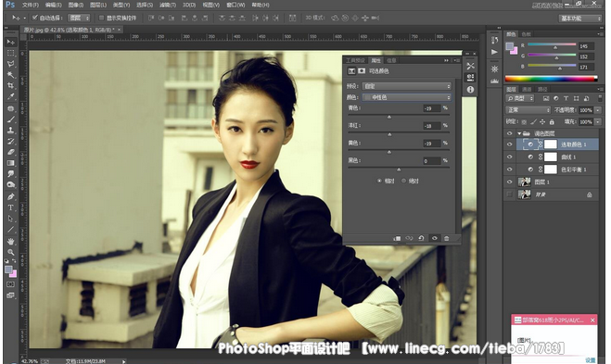Click the lock-all padlock icon in Layers panel
The image size is (611, 364).
coord(552,122)
